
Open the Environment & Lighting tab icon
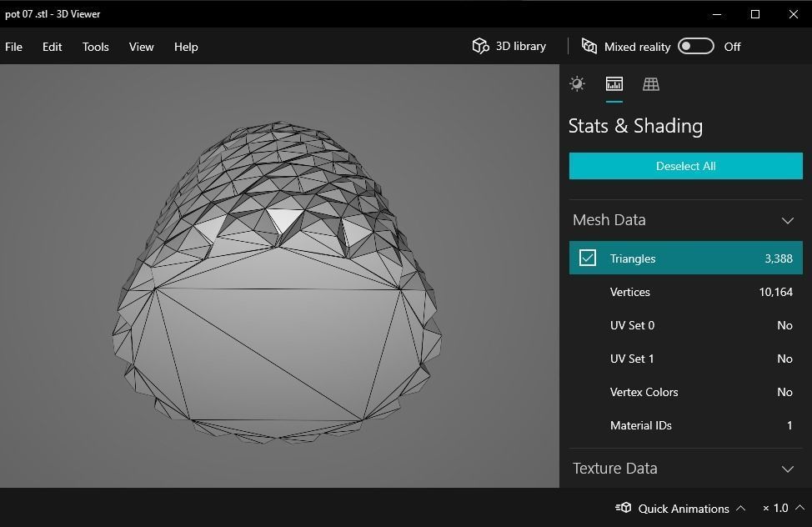point(577,84)
